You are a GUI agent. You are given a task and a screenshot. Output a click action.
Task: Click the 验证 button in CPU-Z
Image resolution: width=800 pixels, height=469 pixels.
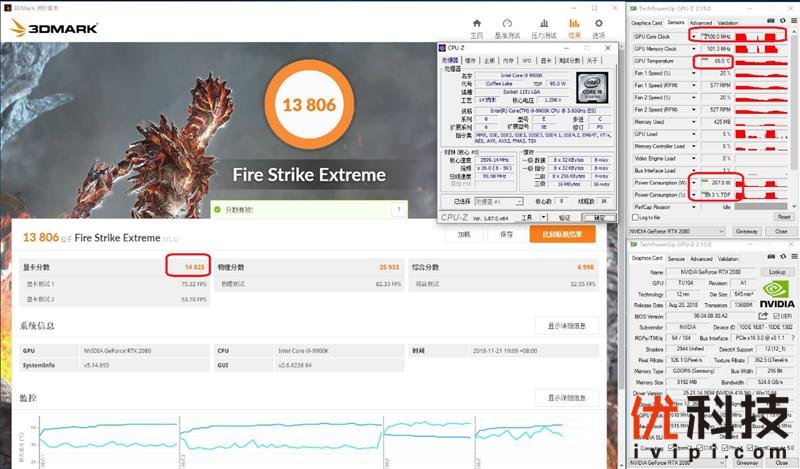[x=564, y=217]
